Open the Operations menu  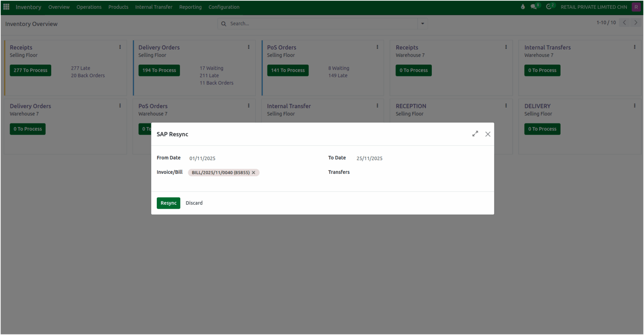pos(89,7)
